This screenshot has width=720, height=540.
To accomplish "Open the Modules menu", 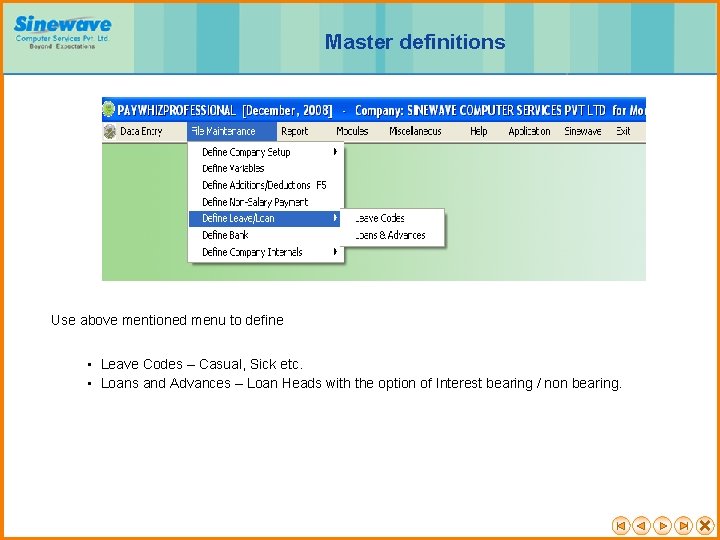I will (x=352, y=131).
